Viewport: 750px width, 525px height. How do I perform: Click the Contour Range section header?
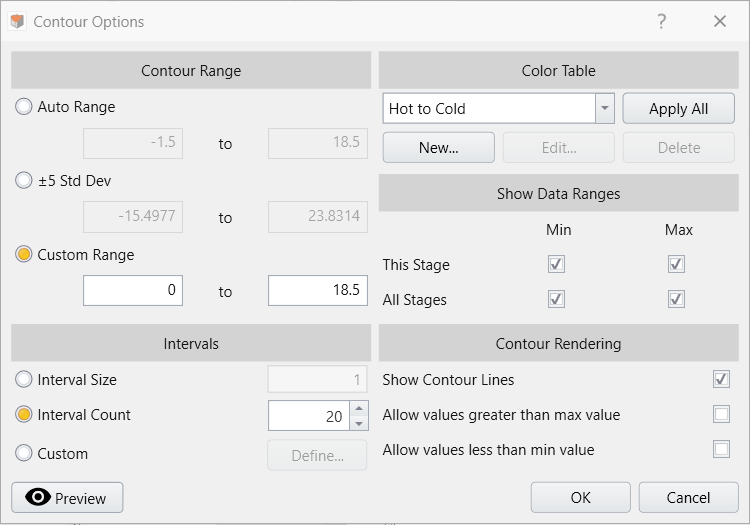click(x=191, y=70)
